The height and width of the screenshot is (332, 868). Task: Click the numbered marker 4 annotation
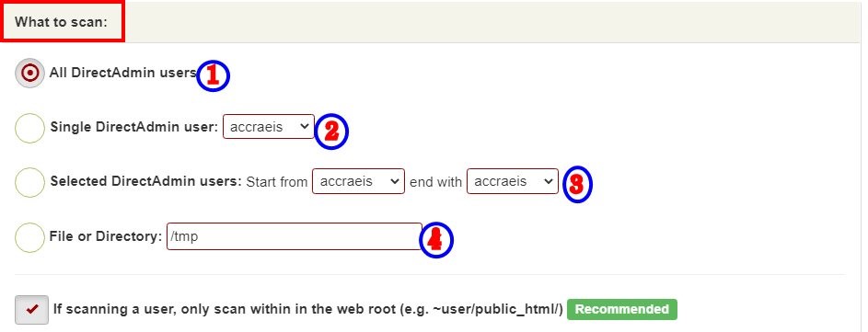(435, 241)
